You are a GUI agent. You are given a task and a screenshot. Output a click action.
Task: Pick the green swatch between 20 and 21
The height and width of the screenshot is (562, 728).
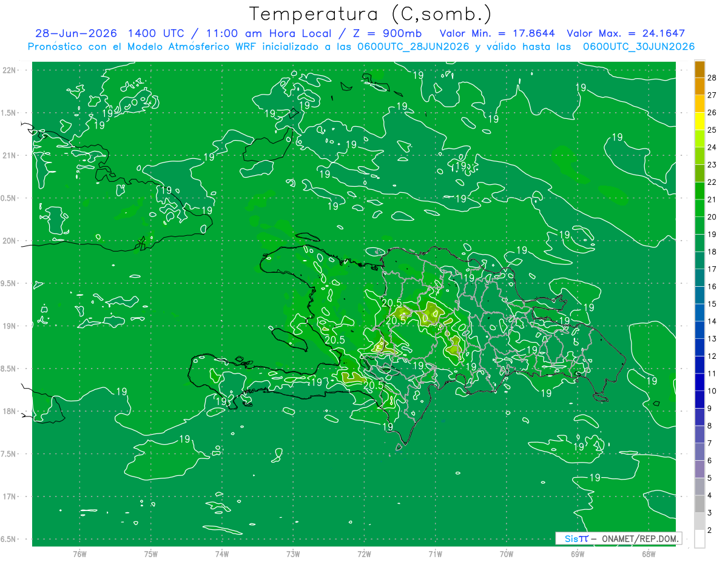699,208
